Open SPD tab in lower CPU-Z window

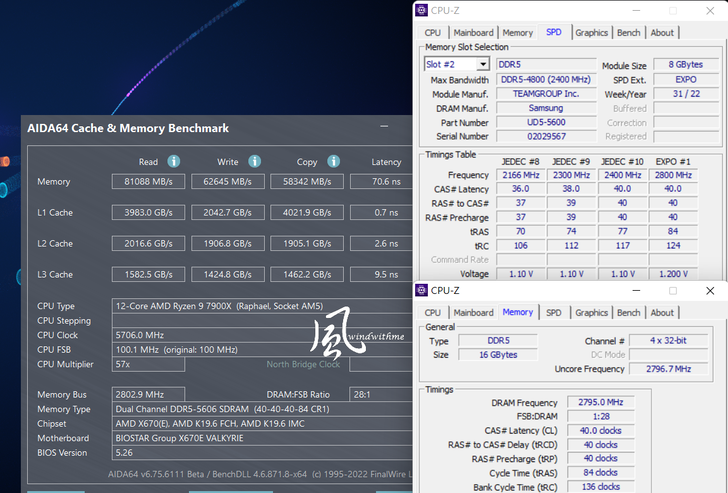coord(553,313)
